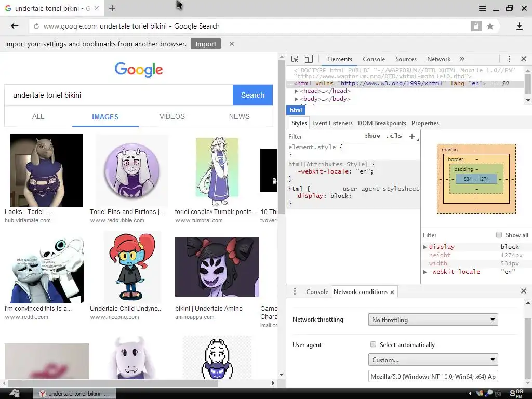The image size is (532, 399).
Task: Enable Select automatically user agent checkbox
Action: pyautogui.click(x=373, y=344)
